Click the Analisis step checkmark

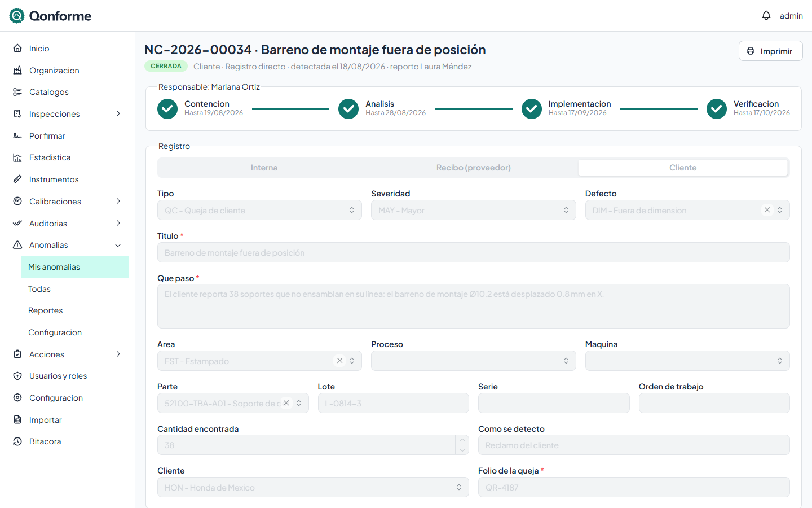348,109
